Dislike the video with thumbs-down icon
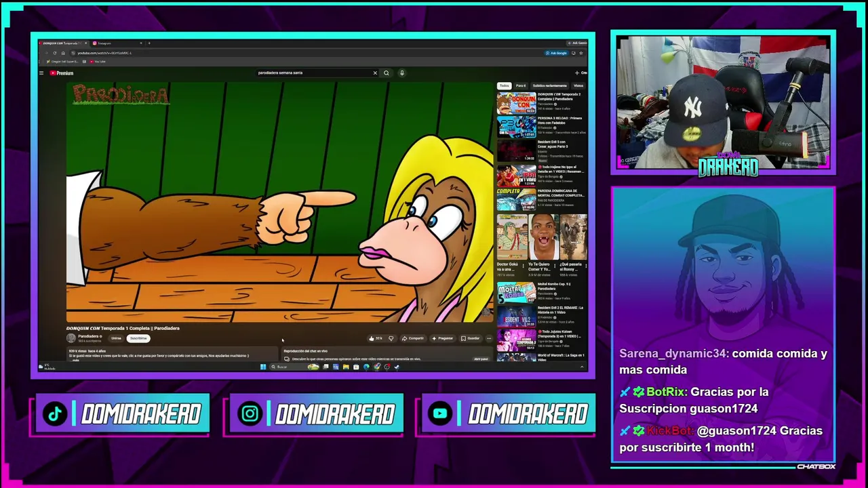This screenshot has height=488, width=868. [391, 338]
